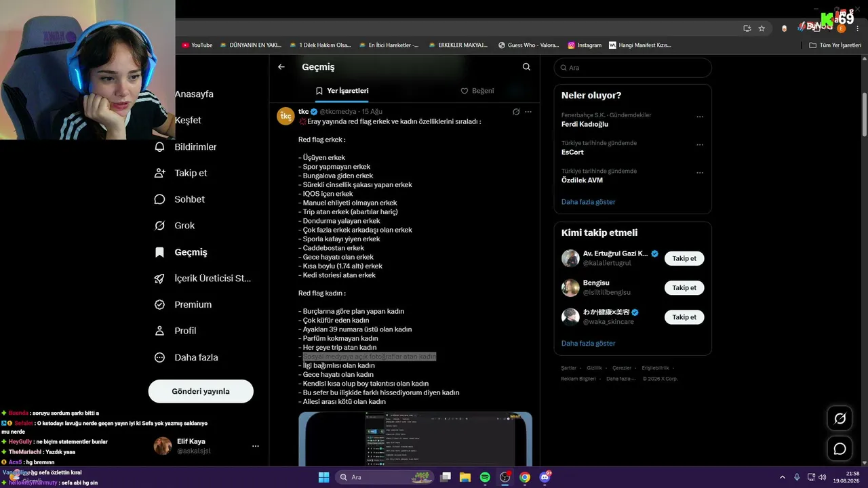The width and height of the screenshot is (868, 488).
Task: Open search with the magnifier in Geçmiş header
Action: click(526, 67)
